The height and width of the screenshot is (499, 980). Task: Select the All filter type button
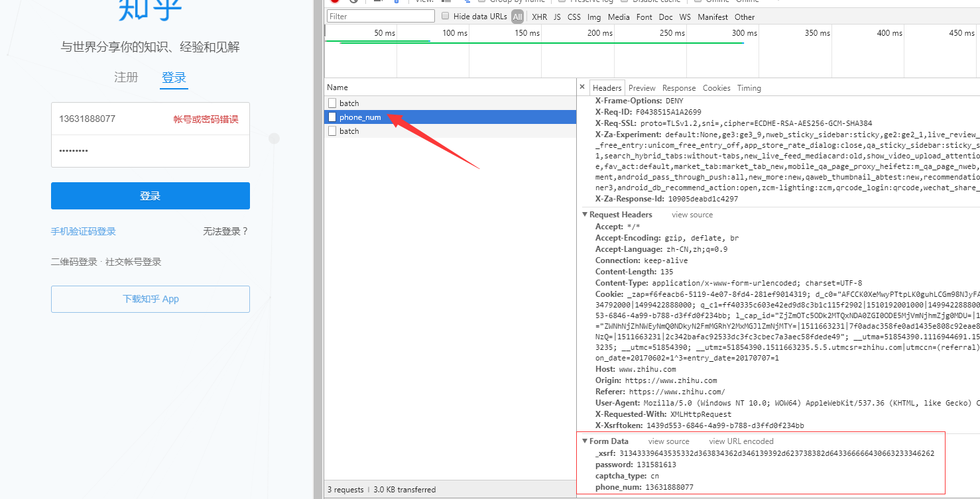coord(517,17)
